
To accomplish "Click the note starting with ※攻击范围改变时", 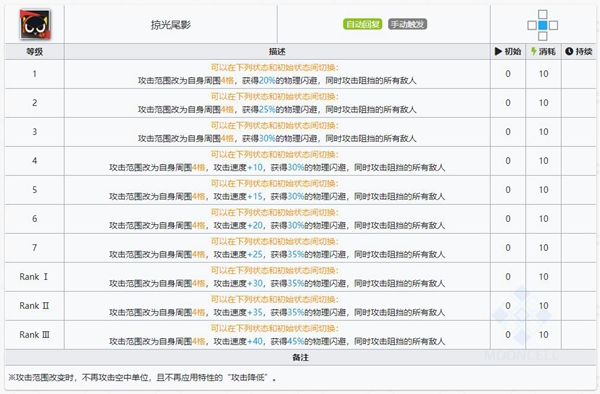I will [142, 378].
